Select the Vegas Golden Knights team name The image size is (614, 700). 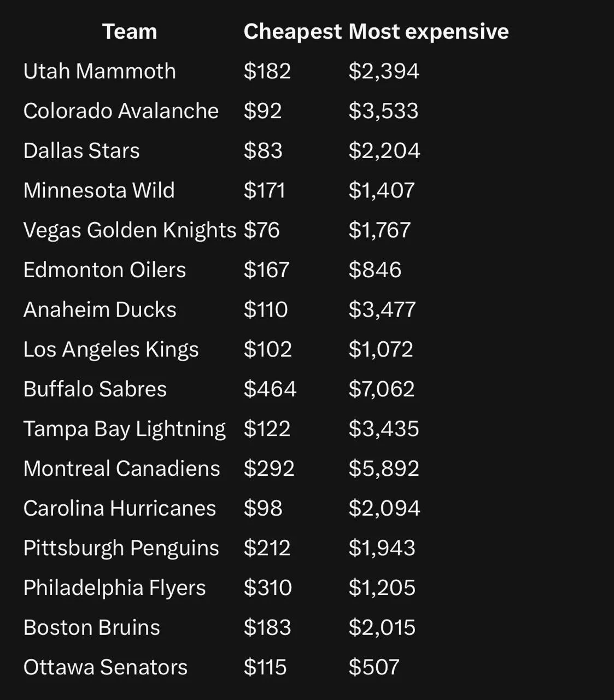(x=130, y=230)
